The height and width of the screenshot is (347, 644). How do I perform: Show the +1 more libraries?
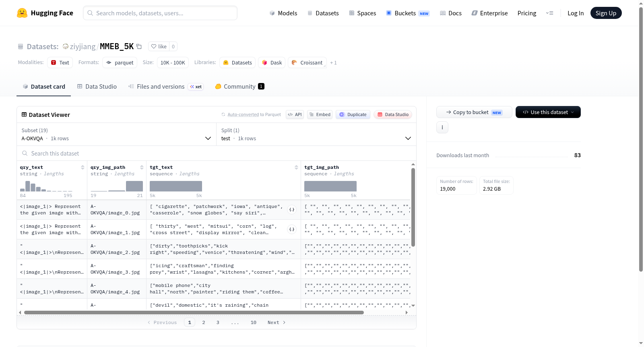point(333,62)
